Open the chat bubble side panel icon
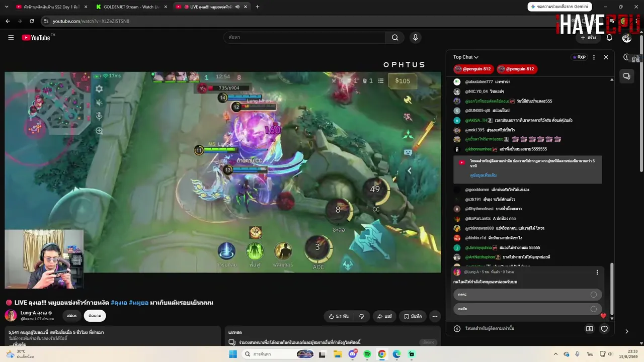This screenshot has width=644, height=362. 627,76
